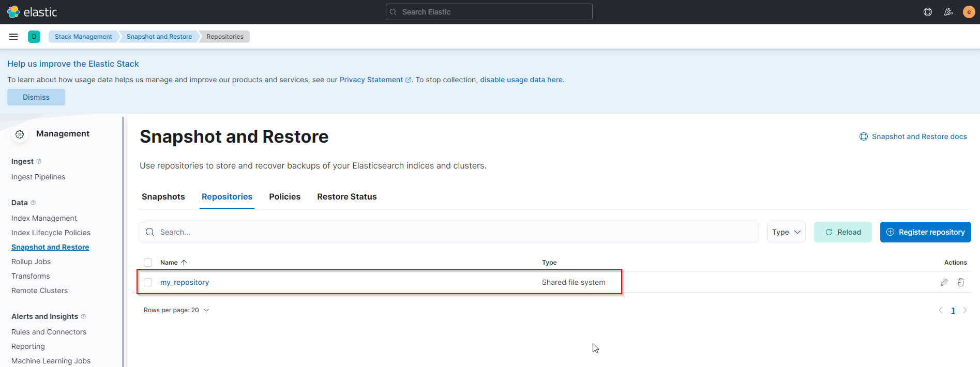Edit my_repository with the pencil icon
Screen dimensions: 980x367
point(944,282)
